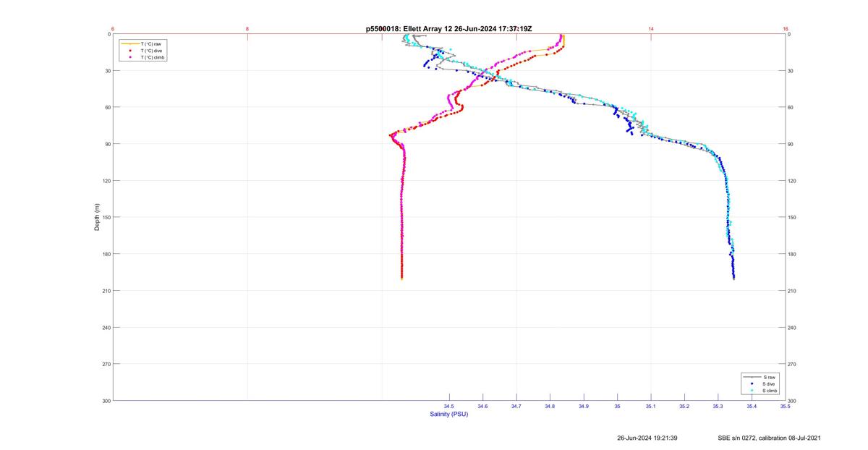
Task: Click the salinity tick label '34.9'
Action: point(584,407)
